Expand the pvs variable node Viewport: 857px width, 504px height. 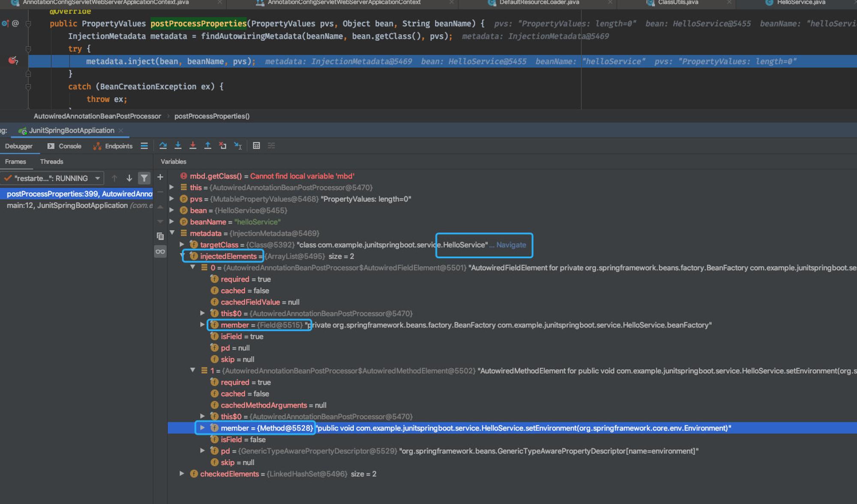click(172, 199)
